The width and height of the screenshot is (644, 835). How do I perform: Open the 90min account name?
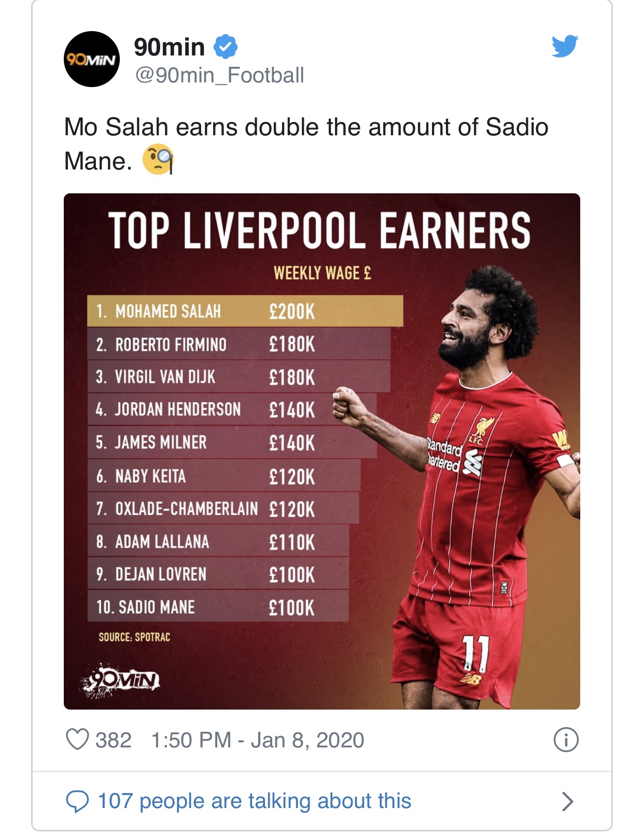pos(170,47)
